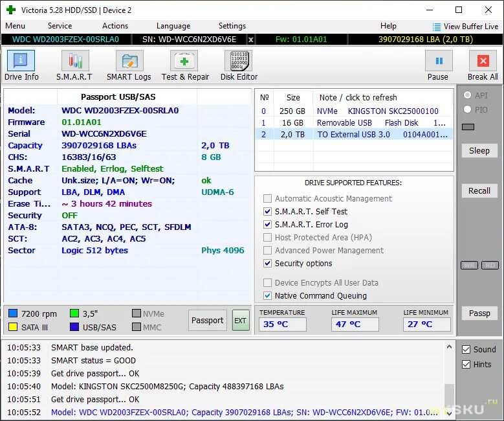Viewport: 504px width, 421px height.
Task: Click log scrollbar down arrow
Action: pyautogui.click(x=449, y=413)
